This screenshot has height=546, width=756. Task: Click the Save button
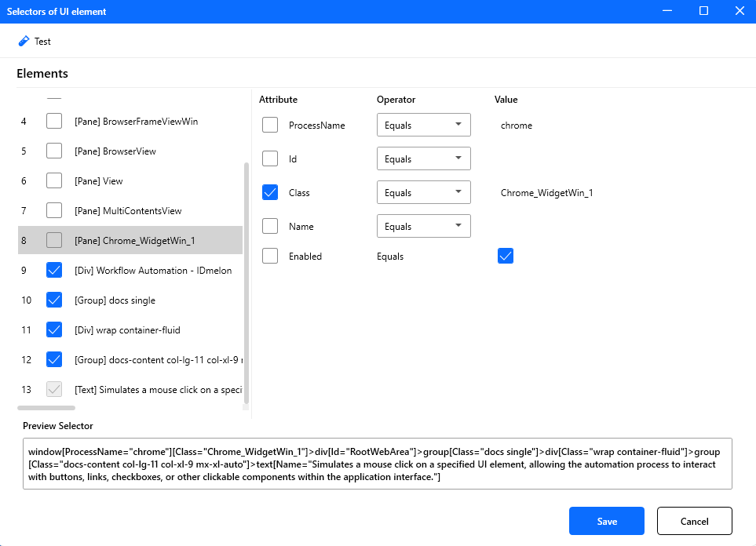click(606, 521)
